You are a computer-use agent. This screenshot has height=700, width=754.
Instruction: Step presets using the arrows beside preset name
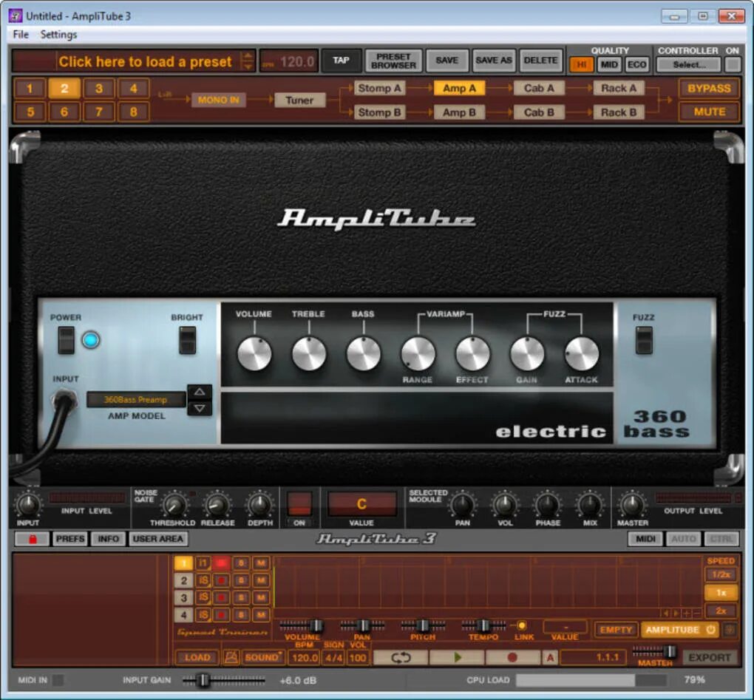click(248, 61)
